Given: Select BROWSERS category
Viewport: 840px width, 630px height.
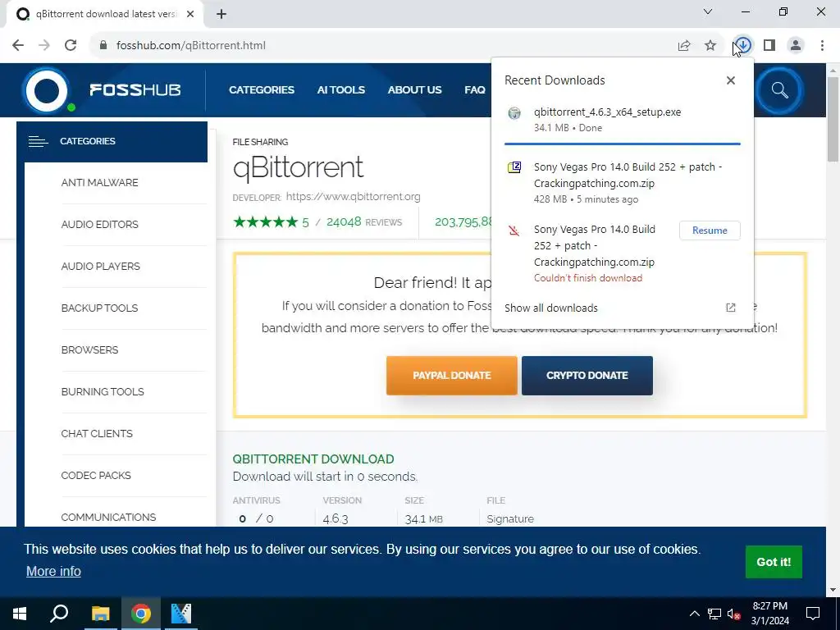Looking at the screenshot, I should coord(89,349).
